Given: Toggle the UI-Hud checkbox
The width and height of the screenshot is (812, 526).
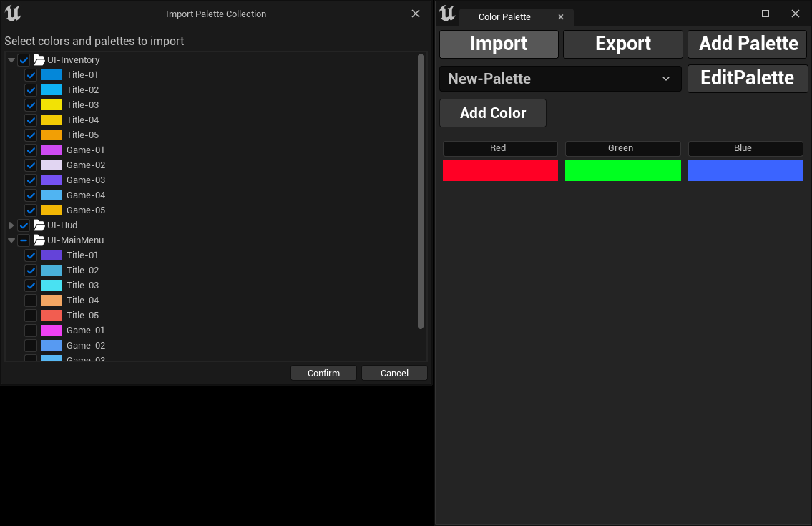Looking at the screenshot, I should pyautogui.click(x=24, y=225).
